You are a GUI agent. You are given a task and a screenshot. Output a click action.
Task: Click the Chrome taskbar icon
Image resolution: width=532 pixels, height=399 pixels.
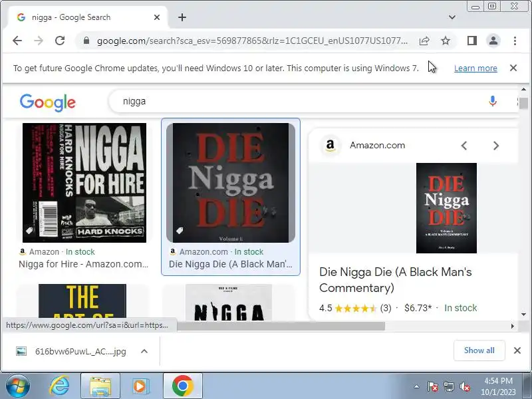coord(182,386)
